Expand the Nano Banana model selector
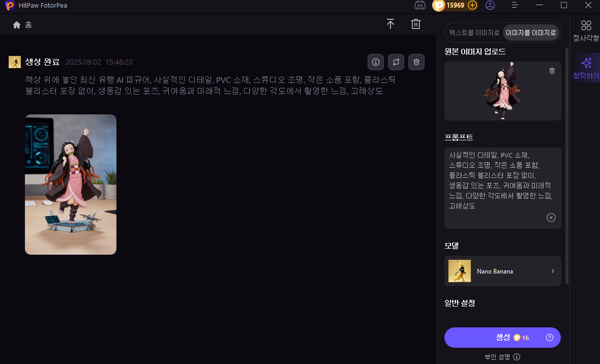This screenshot has height=364, width=600. (x=503, y=271)
